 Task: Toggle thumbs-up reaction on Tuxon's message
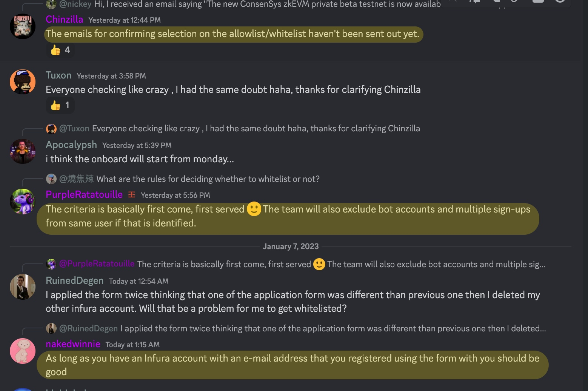click(60, 105)
